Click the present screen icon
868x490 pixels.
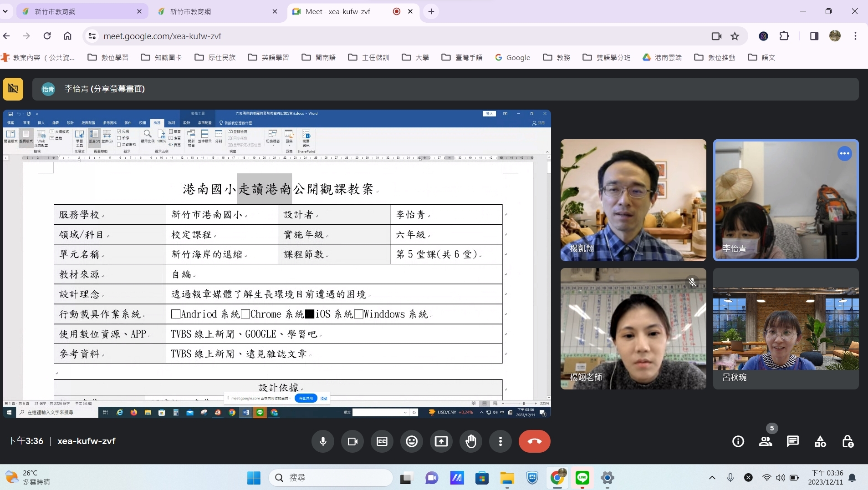(441, 441)
